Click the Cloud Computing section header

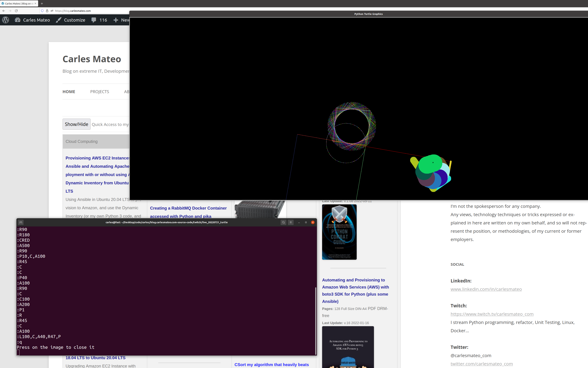96,141
